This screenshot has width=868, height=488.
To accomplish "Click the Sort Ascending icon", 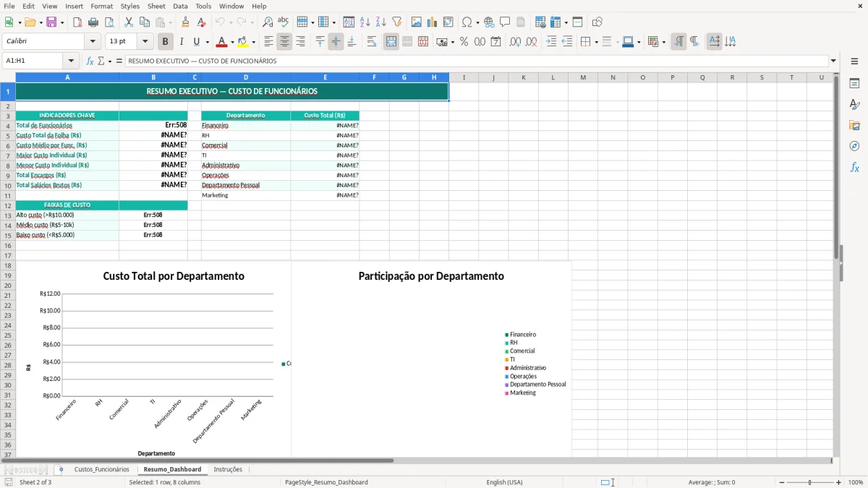I will (365, 22).
